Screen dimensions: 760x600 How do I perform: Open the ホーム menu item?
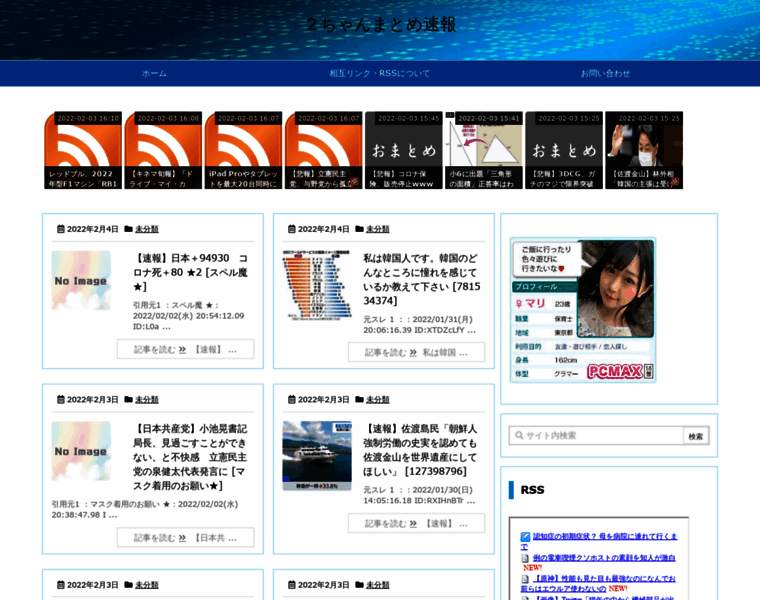(154, 73)
